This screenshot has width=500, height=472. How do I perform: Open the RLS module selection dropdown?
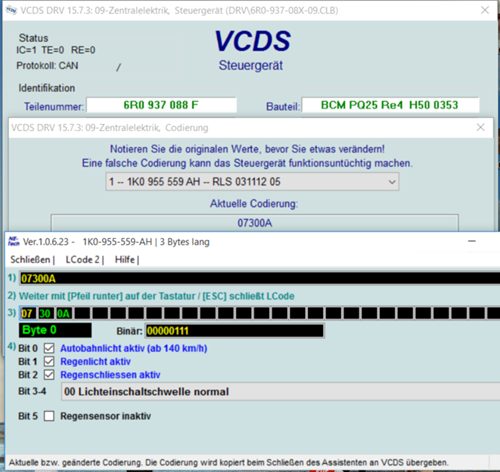tap(252, 182)
